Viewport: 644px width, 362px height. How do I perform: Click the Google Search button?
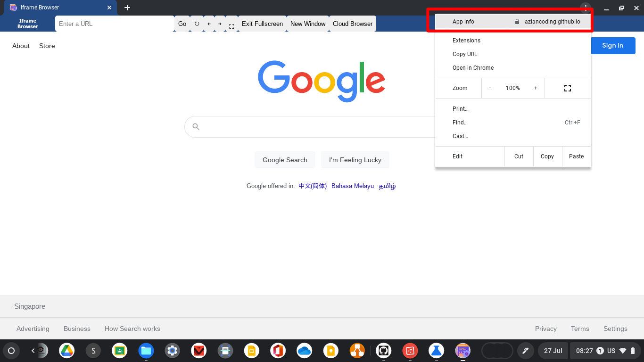pos(285,160)
